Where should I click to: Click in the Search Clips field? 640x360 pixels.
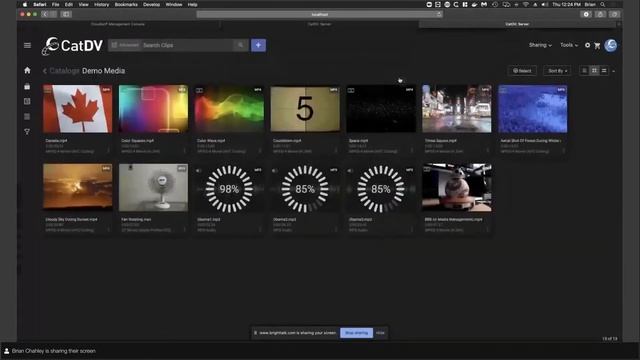point(188,45)
